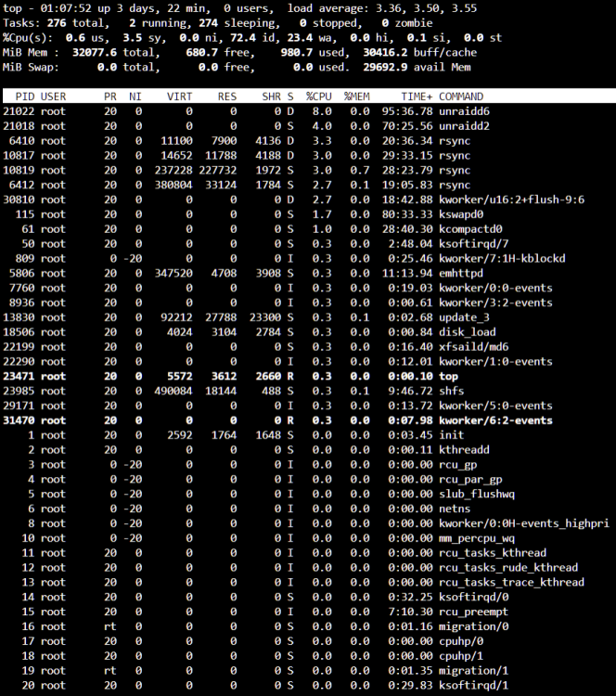Select the TIME+ column header

tap(417, 97)
